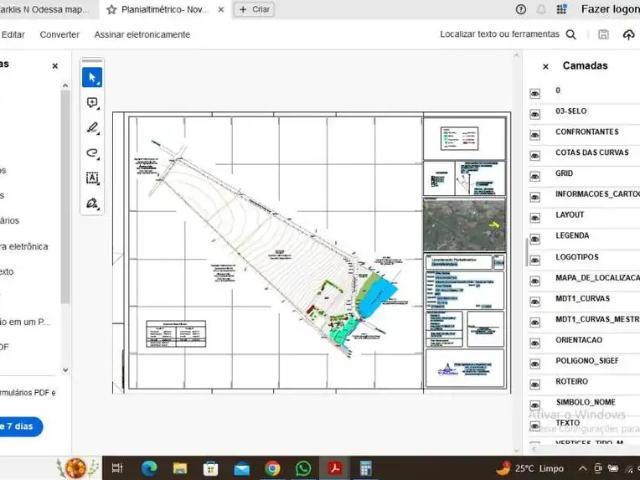Close the Planialtimétrico tab
This screenshot has width=640, height=480.
(x=221, y=9)
